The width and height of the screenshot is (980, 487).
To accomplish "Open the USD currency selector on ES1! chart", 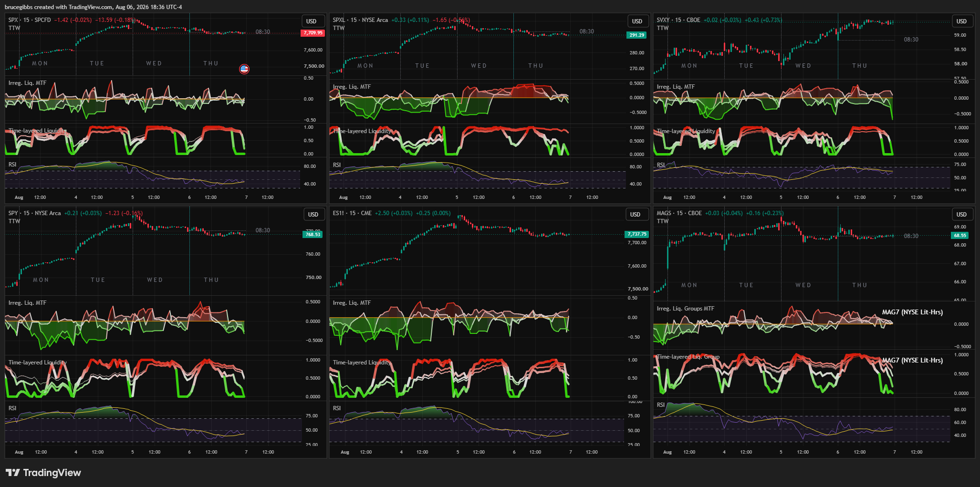I will 635,215.
